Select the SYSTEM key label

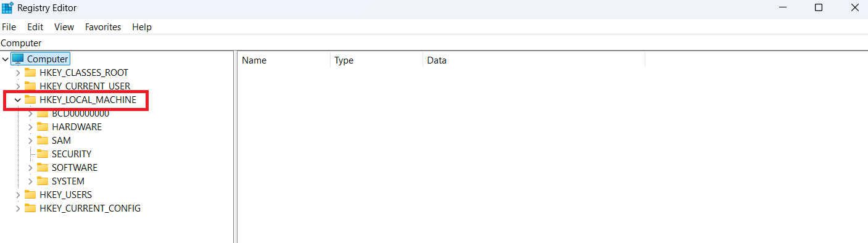coord(68,181)
